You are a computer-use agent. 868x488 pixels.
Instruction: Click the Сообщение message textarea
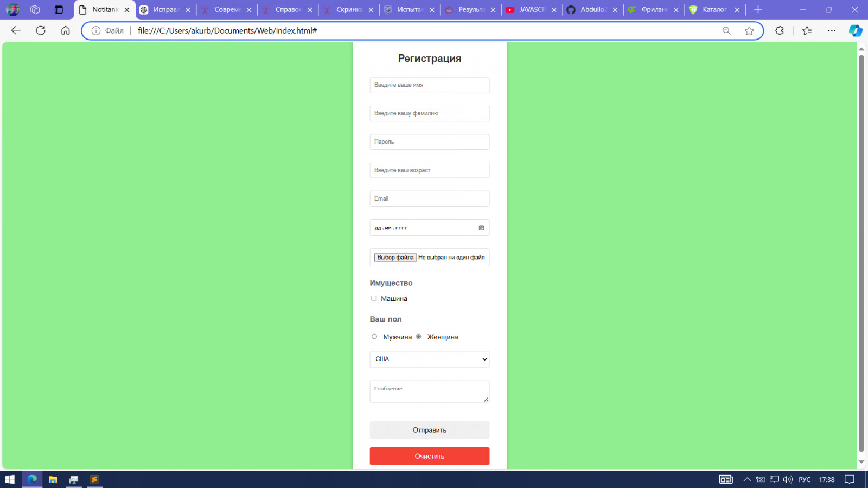pyautogui.click(x=430, y=391)
